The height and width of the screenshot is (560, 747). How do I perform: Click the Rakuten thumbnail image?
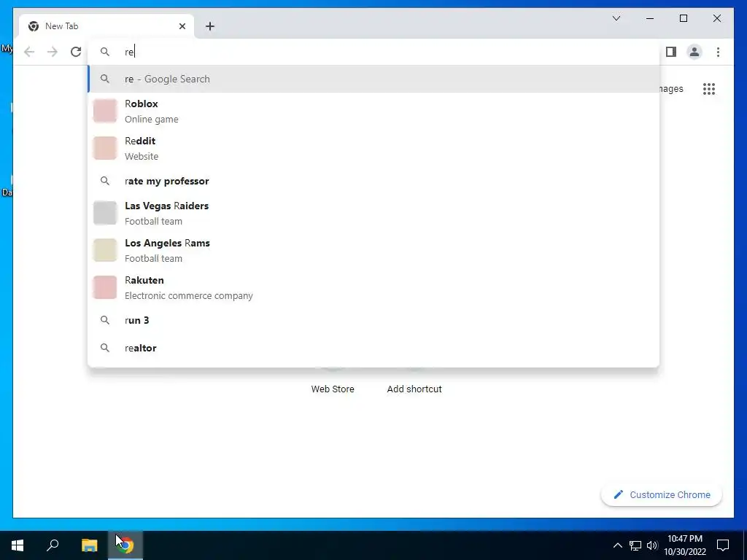[105, 287]
